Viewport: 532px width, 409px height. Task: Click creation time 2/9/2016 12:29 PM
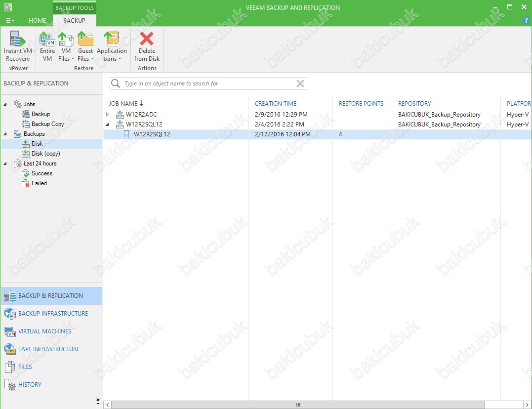pyautogui.click(x=281, y=115)
